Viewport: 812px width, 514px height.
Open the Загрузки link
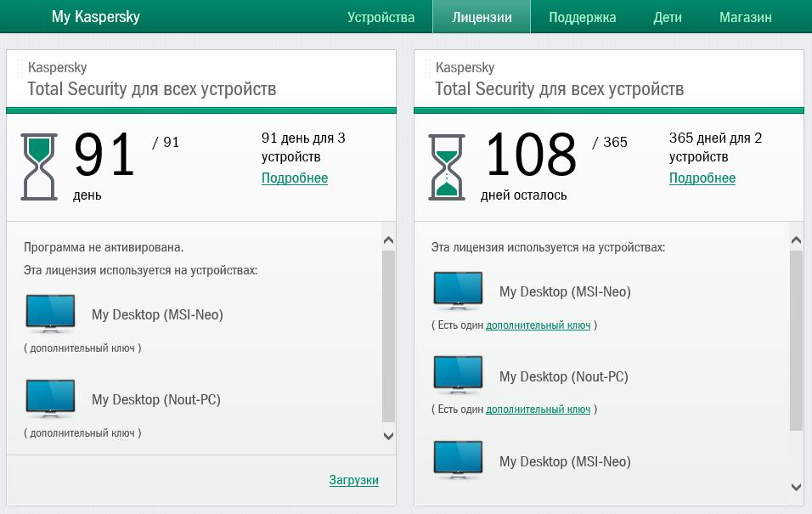(353, 480)
